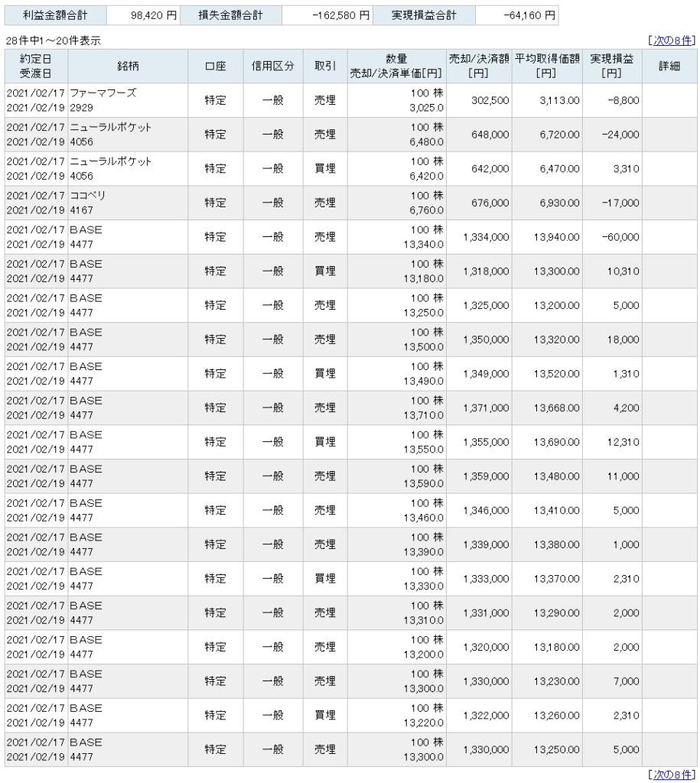Select the 口座 column header
Screen dimensions: 700x783
click(x=215, y=66)
